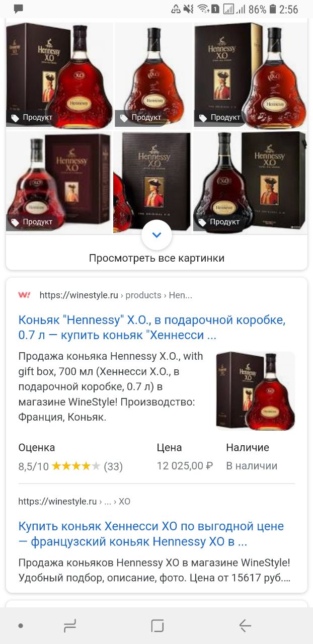Open the bottom middle Hennessy box image
Image resolution: width=313 pixels, height=644 pixels.
[152, 182]
